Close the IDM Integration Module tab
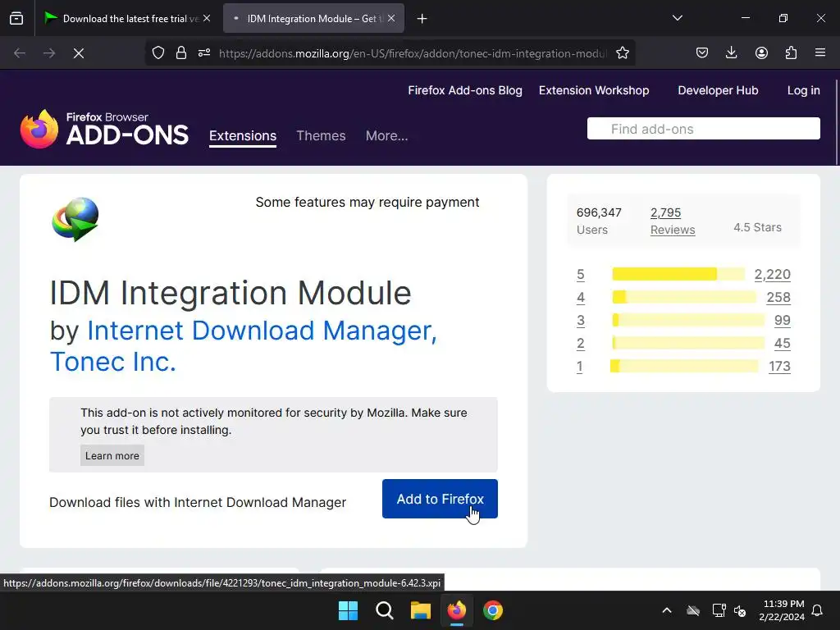The image size is (840, 630). pos(391,18)
